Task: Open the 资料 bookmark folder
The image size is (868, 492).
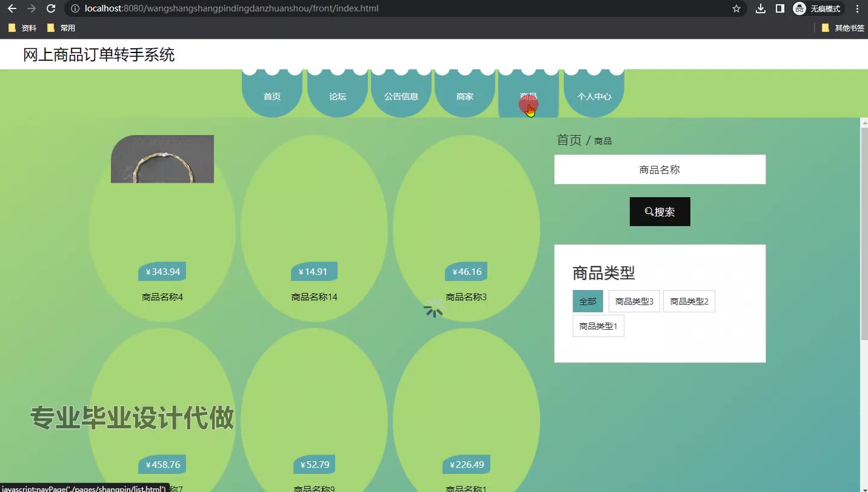Action: [22, 28]
